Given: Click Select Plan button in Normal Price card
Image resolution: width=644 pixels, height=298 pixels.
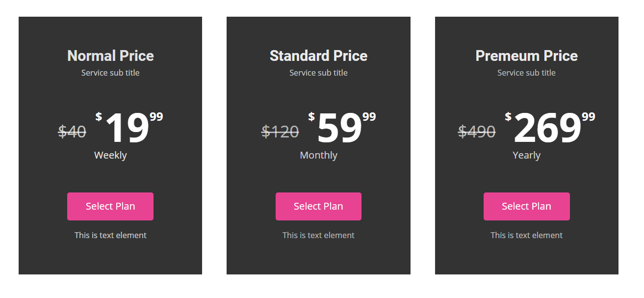Looking at the screenshot, I should pyautogui.click(x=110, y=206).
